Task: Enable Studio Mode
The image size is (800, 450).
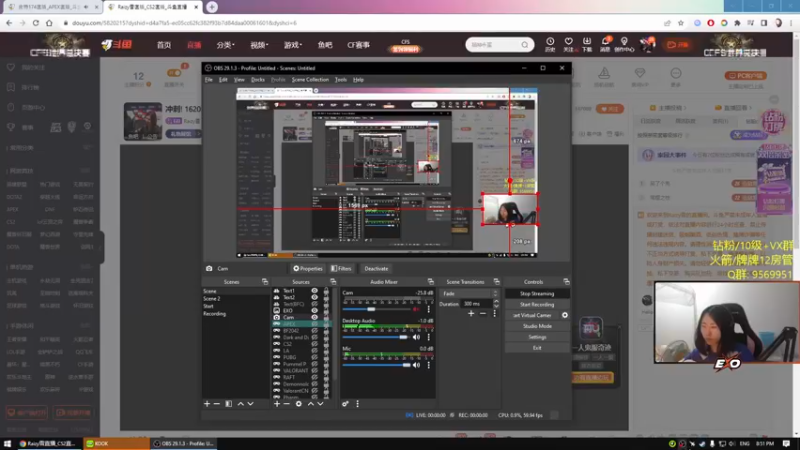Action: pos(537,326)
